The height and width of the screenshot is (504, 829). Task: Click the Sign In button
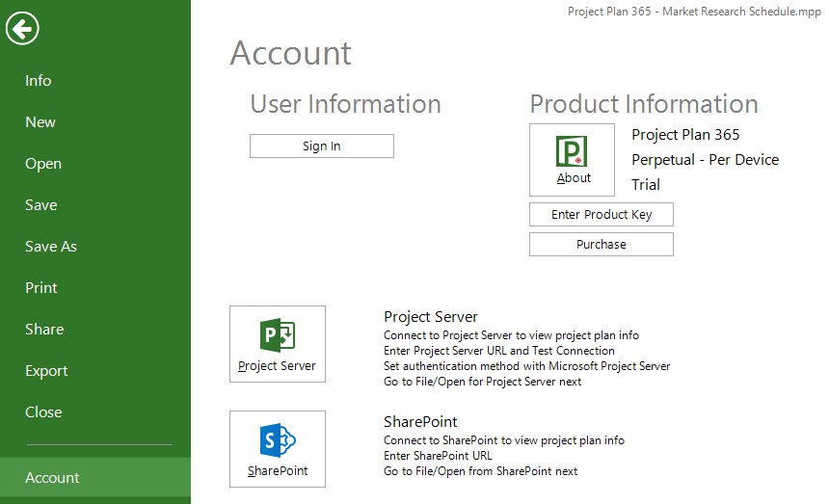(322, 146)
